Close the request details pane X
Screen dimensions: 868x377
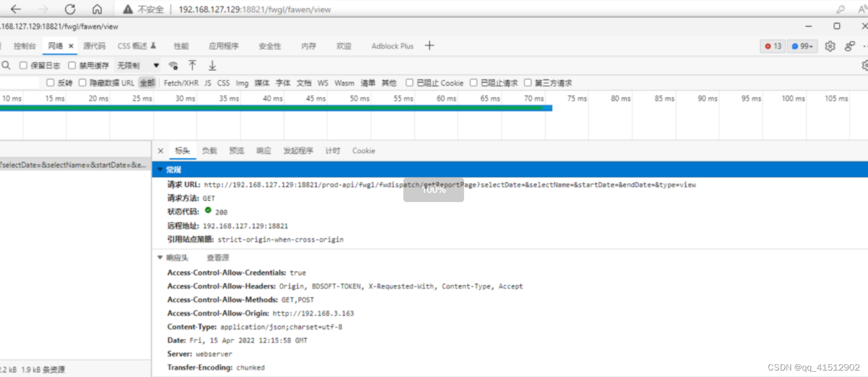pos(160,151)
